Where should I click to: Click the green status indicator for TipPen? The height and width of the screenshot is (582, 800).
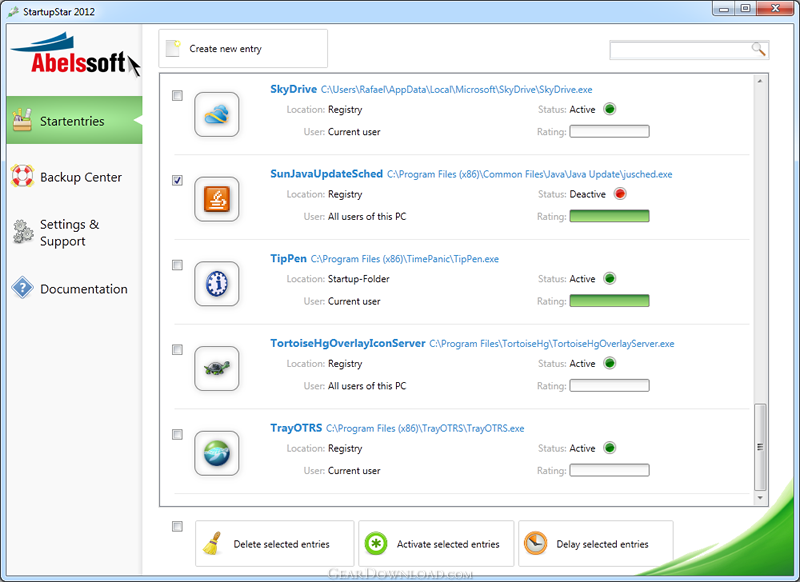tap(610, 278)
